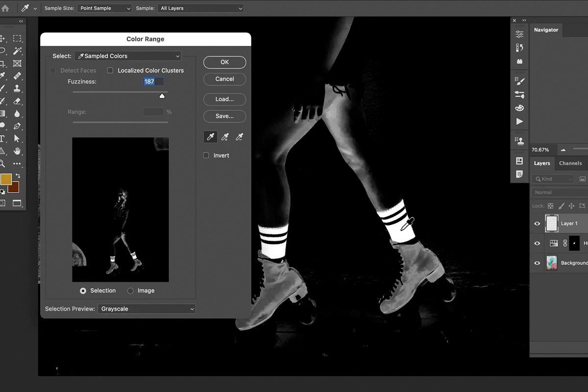Enable Localized Color Clusters checkbox
This screenshot has height=392, width=588.
(x=110, y=71)
